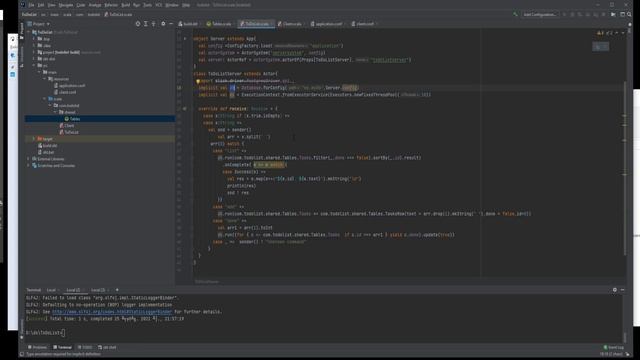Viewport: 640px width, 360px height.
Task: Open the Build menu
Action: point(126,5)
